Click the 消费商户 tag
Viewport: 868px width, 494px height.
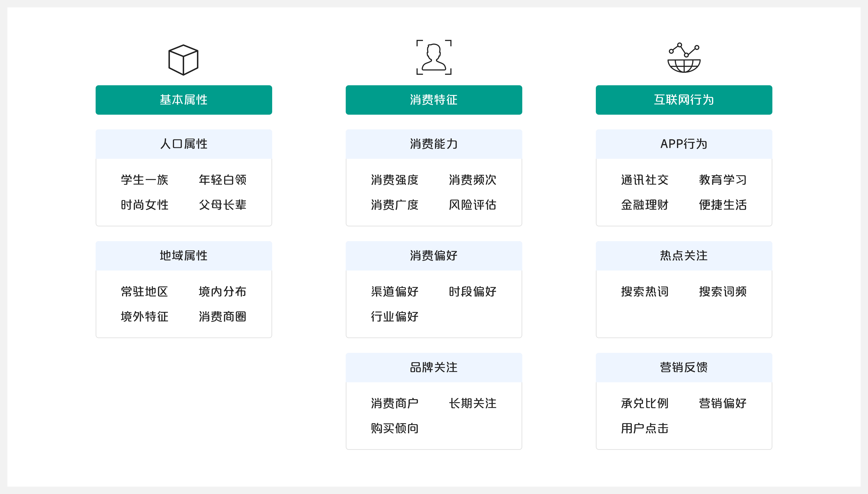click(x=395, y=403)
